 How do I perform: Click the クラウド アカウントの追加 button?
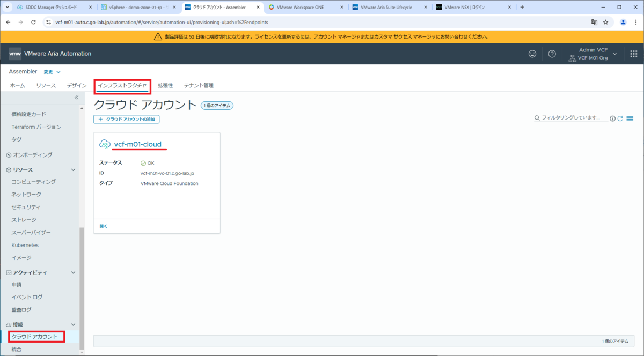pyautogui.click(x=127, y=119)
